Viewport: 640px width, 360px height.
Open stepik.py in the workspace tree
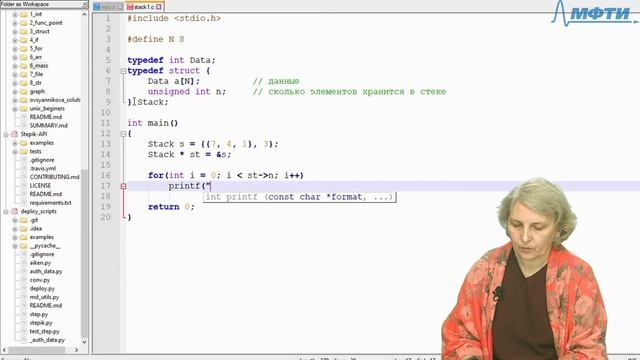click(41, 323)
